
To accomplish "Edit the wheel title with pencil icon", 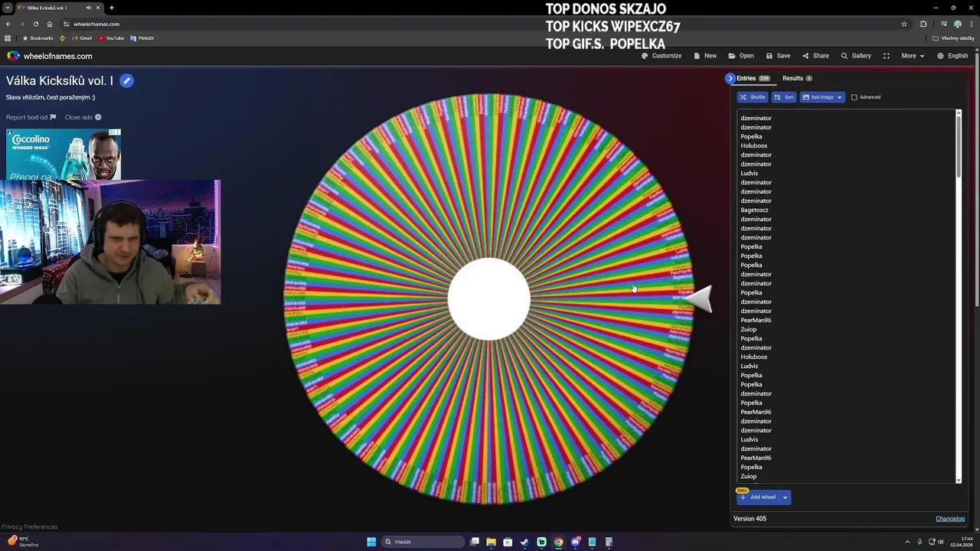I will (x=127, y=81).
